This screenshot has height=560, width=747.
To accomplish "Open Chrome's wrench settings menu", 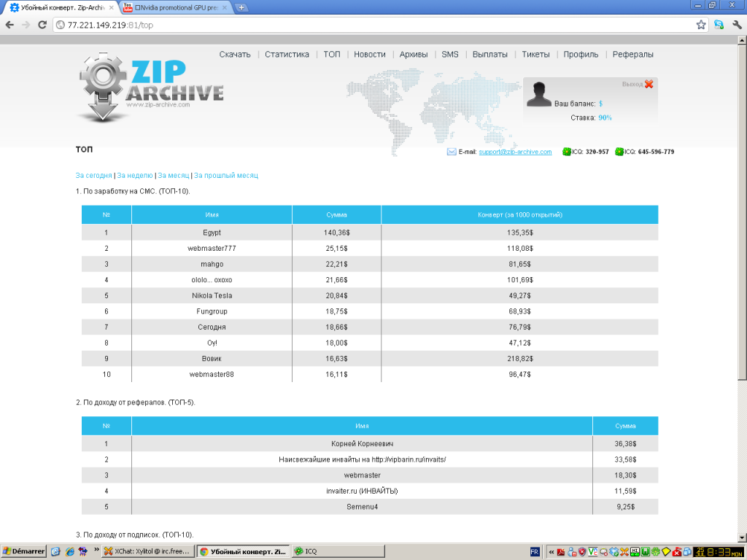I will pos(737,25).
